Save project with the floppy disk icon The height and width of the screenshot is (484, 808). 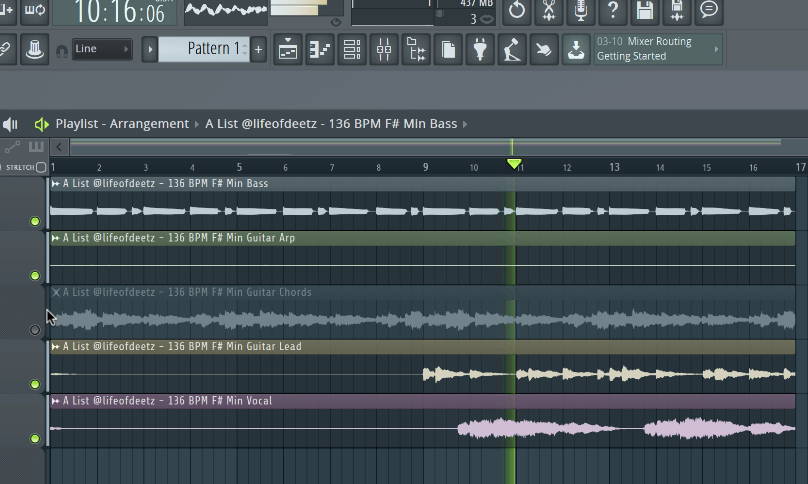point(645,11)
